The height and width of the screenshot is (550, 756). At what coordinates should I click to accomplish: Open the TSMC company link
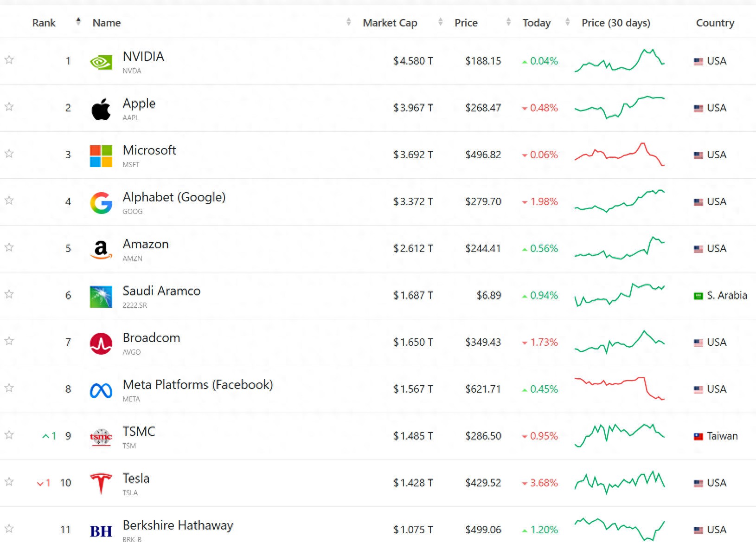[139, 432]
